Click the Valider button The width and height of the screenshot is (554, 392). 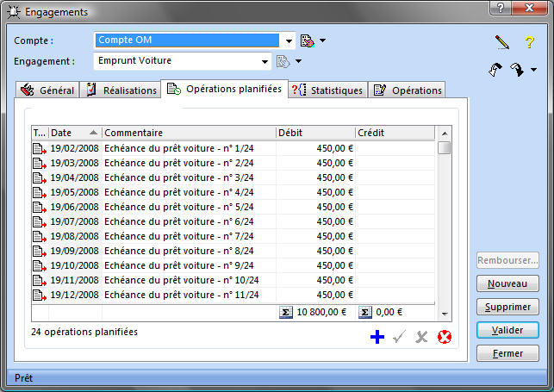click(x=507, y=330)
